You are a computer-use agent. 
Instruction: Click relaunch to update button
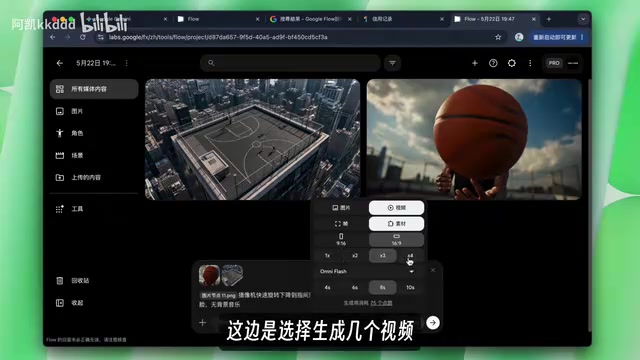pos(558,37)
